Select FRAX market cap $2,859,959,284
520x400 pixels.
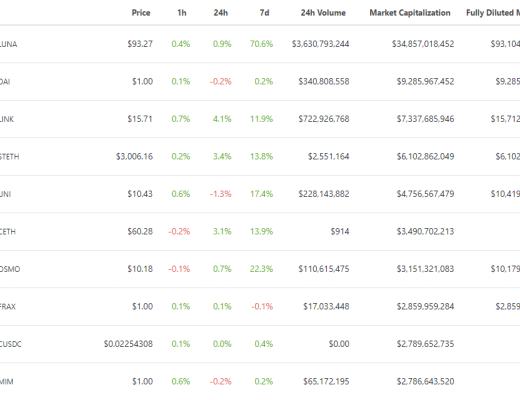point(425,306)
